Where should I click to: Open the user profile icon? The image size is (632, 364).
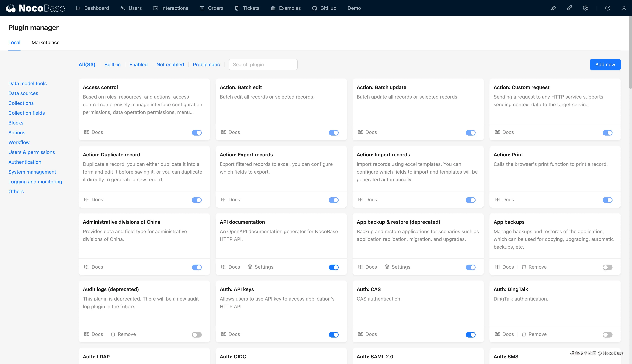click(x=624, y=8)
